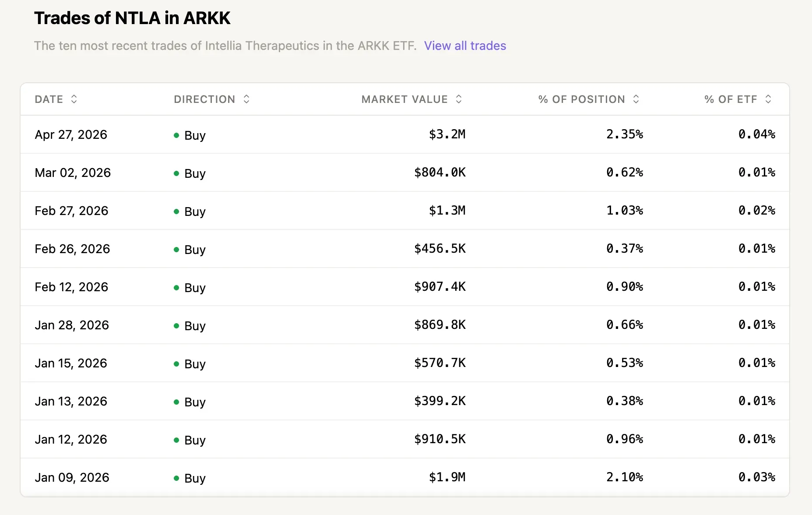This screenshot has width=812, height=515.
Task: Click the Feb 12, 2026 date cell
Action: (71, 287)
